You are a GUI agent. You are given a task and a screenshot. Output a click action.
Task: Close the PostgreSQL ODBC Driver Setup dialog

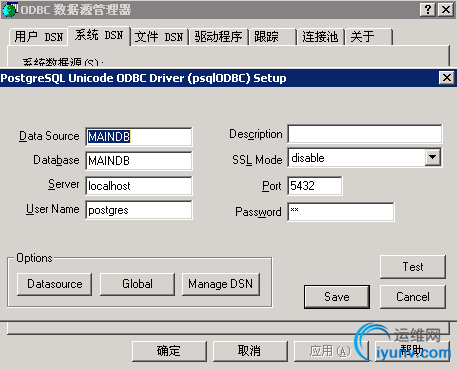pyautogui.click(x=446, y=78)
